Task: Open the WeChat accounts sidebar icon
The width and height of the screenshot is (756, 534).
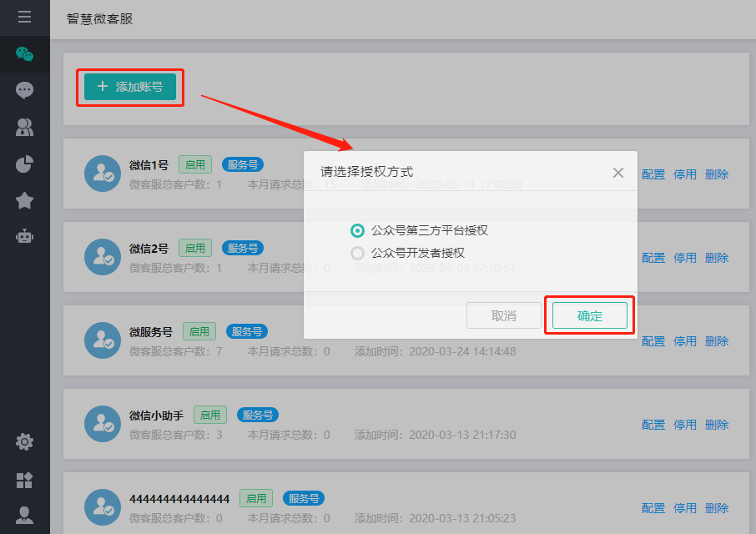Action: 24,54
